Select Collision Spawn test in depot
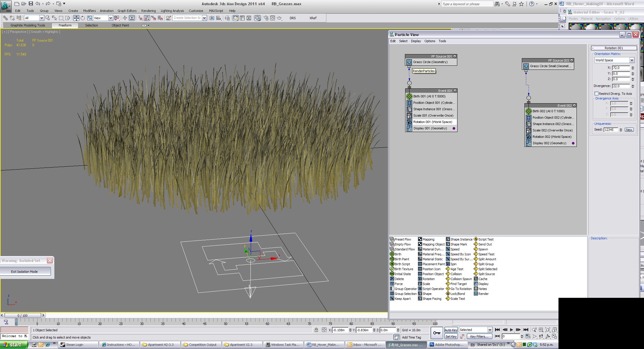Viewport: 644px width, 349px height. click(x=459, y=279)
